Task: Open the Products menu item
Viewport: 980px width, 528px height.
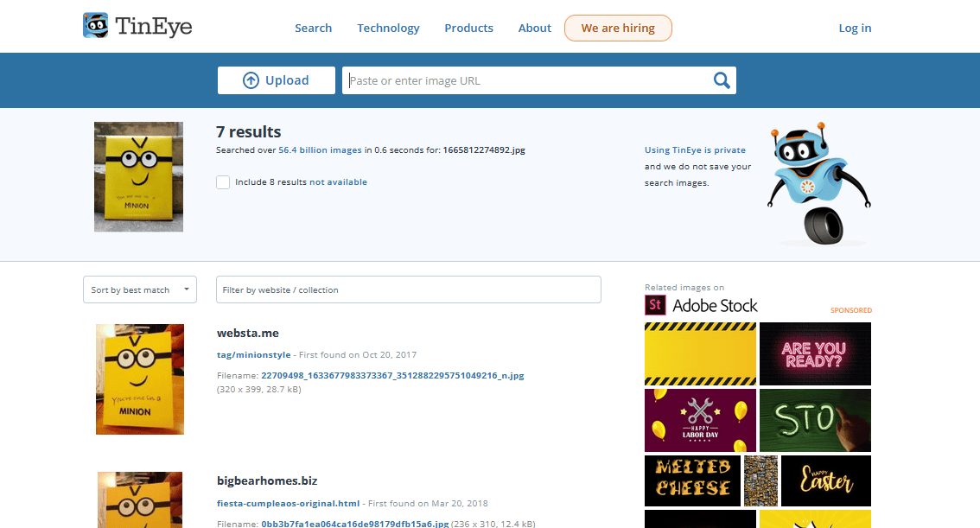Action: coord(468,29)
